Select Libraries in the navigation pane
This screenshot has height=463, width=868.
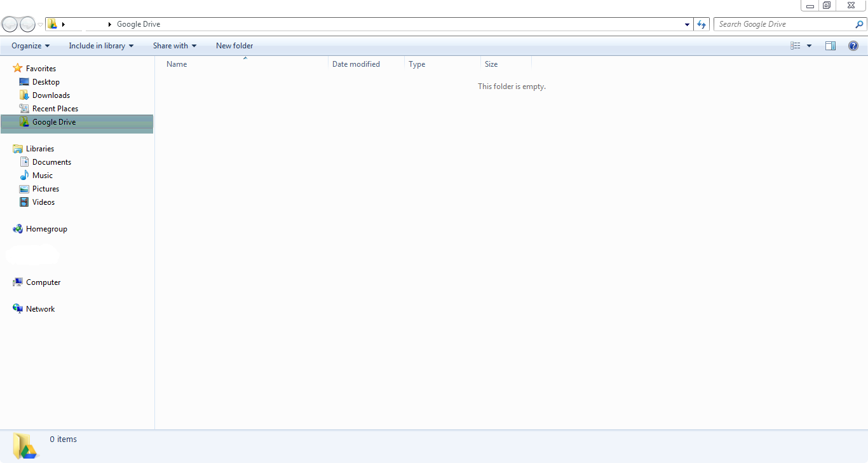[x=40, y=149]
